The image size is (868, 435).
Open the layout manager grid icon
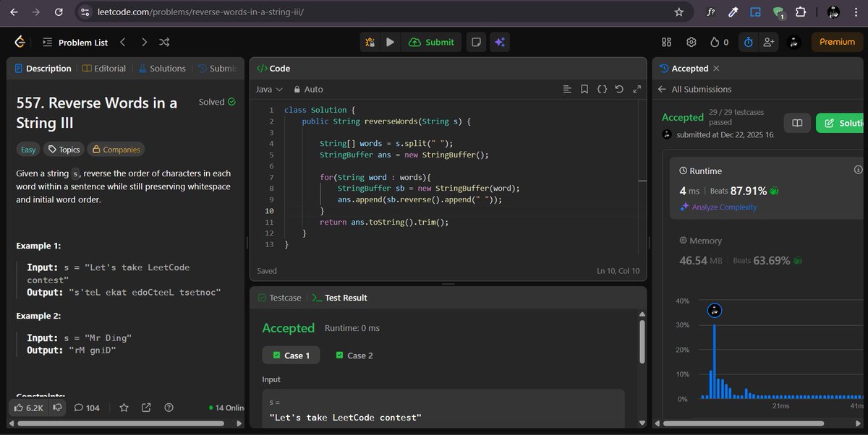pyautogui.click(x=667, y=42)
